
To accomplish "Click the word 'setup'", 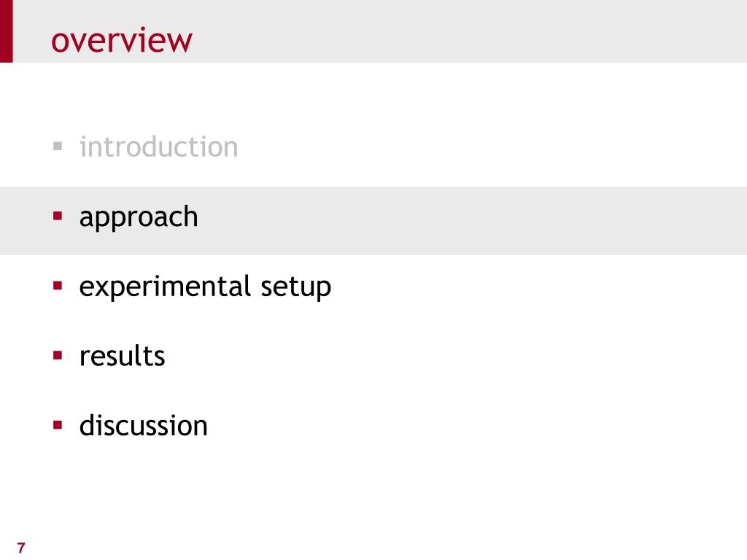I will 296,288.
